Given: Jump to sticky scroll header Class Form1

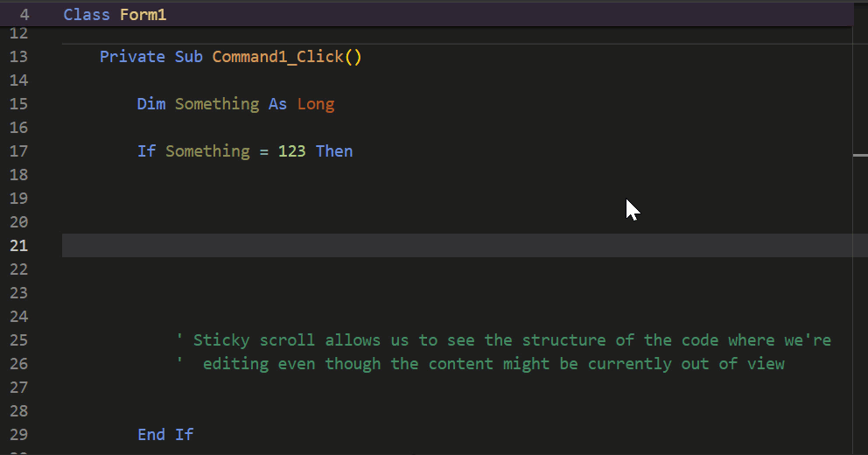Looking at the screenshot, I should [x=426, y=14].
